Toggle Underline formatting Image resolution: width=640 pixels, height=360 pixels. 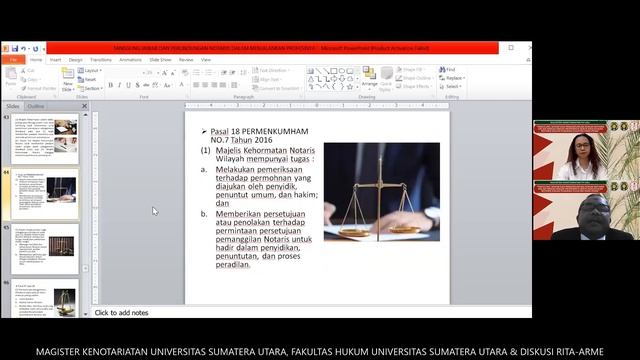point(128,85)
